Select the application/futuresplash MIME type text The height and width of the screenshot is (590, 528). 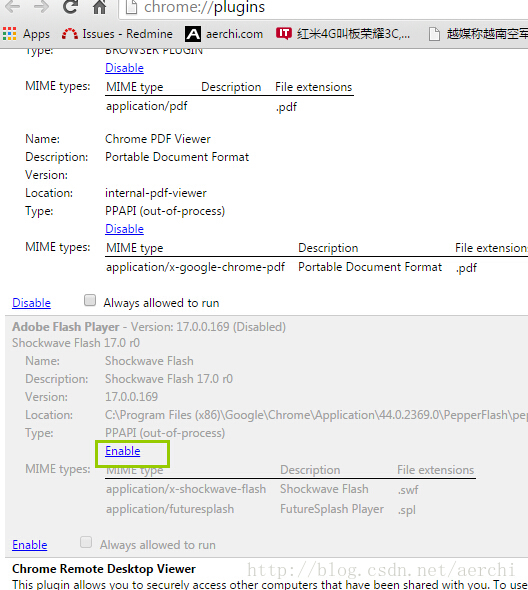click(170, 509)
